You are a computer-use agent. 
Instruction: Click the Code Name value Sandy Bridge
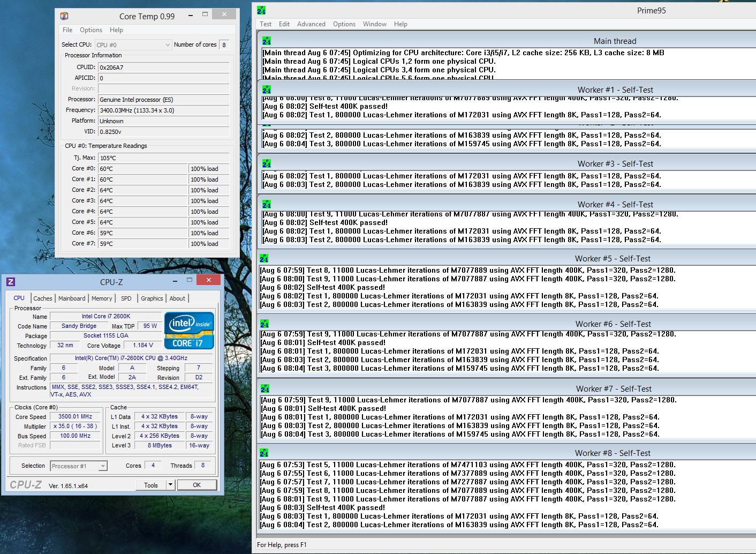79,326
